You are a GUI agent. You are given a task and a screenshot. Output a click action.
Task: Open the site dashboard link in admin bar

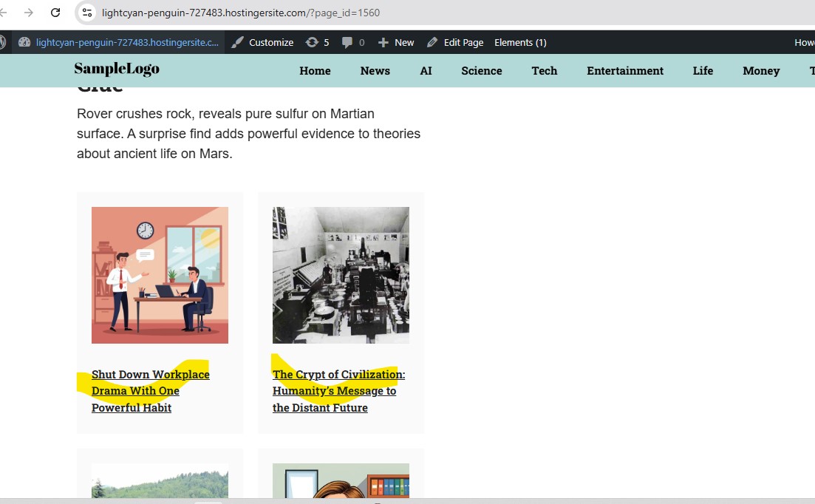coord(118,42)
